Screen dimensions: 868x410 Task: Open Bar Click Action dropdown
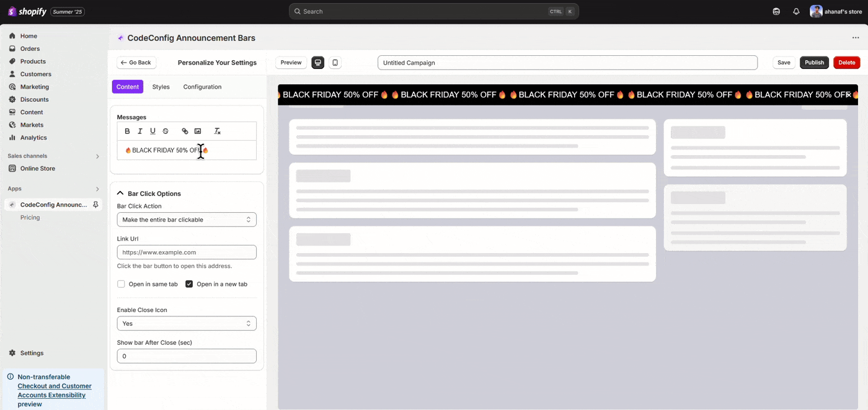[x=187, y=220]
